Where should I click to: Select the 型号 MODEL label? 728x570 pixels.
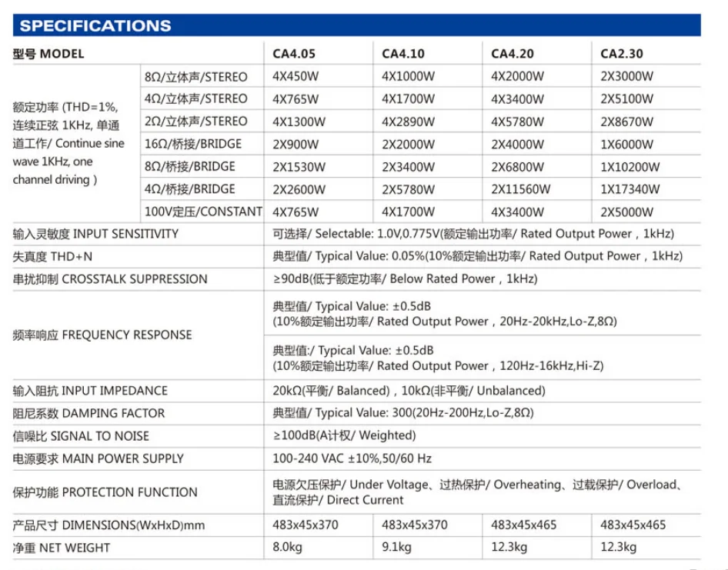pos(48,54)
